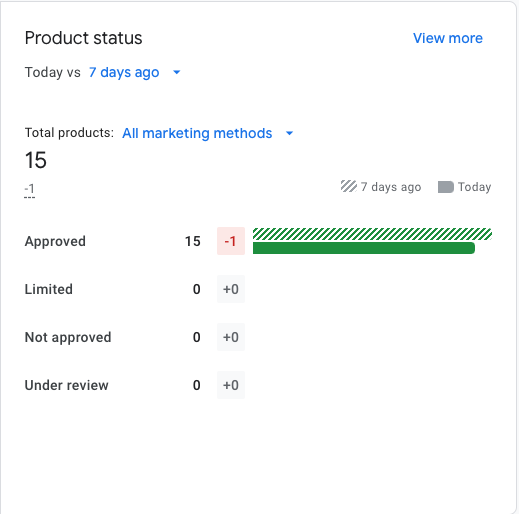The width and height of the screenshot is (519, 514).
Task: Select the Under review status label
Action: pyautogui.click(x=67, y=385)
